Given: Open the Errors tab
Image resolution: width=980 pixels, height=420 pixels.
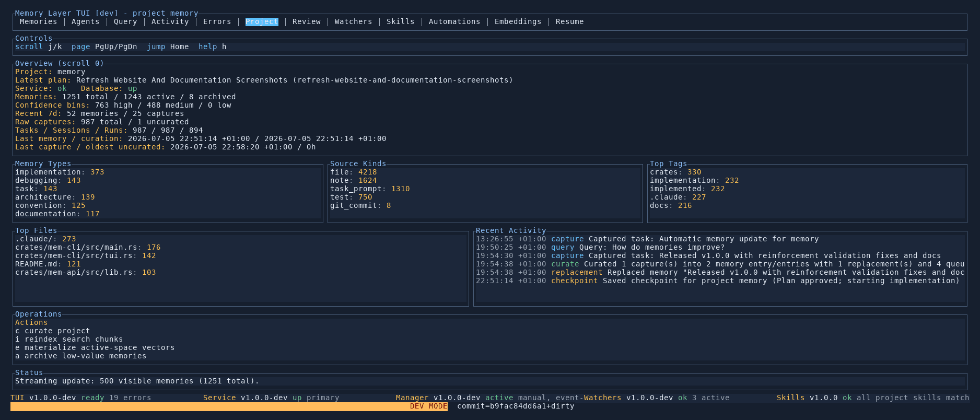Looking at the screenshot, I should [x=217, y=21].
